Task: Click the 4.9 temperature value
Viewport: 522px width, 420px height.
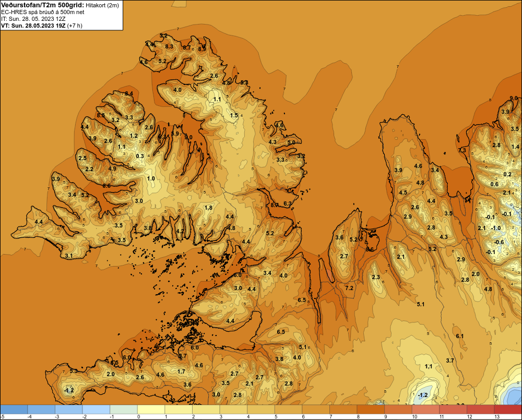Action: tap(113, 169)
